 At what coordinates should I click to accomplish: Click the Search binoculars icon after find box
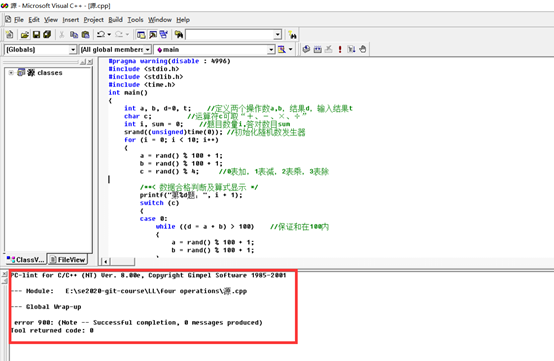[x=292, y=35]
